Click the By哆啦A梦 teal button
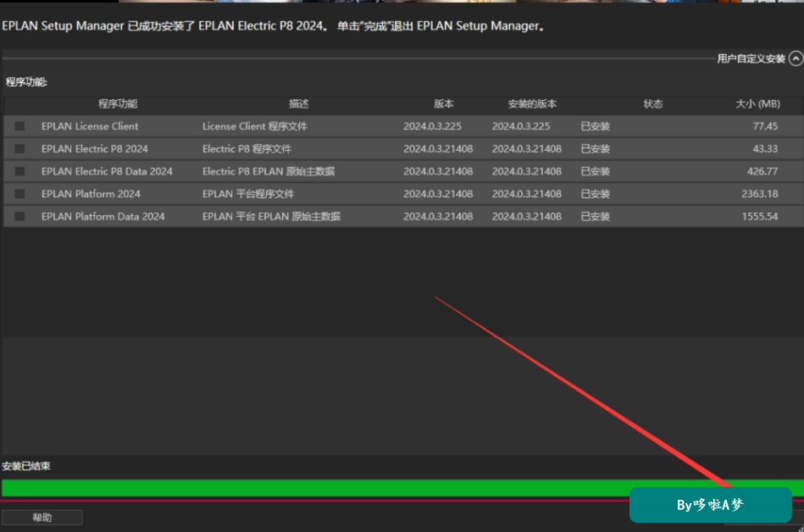Viewport: 804px width, 532px height. (710, 505)
